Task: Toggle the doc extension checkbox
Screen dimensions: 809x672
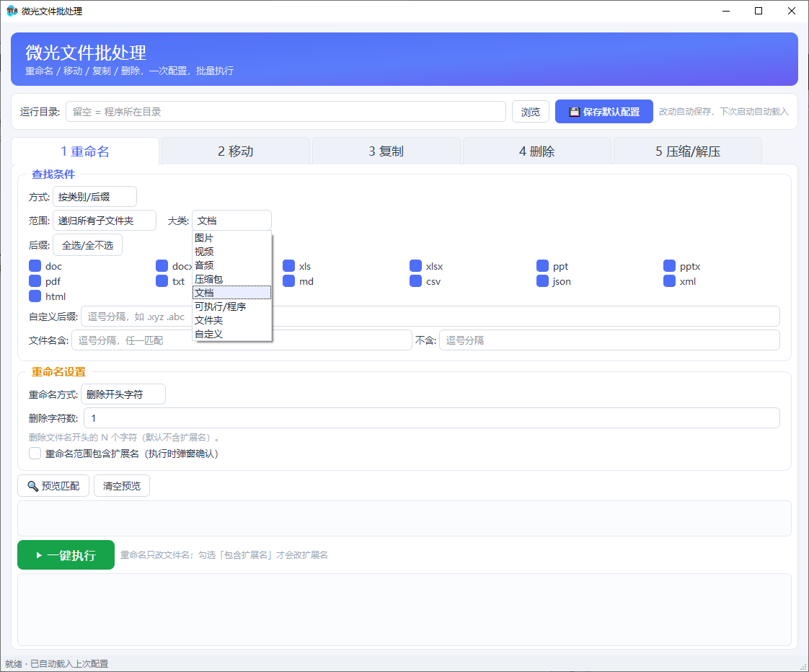Action: 35,266
